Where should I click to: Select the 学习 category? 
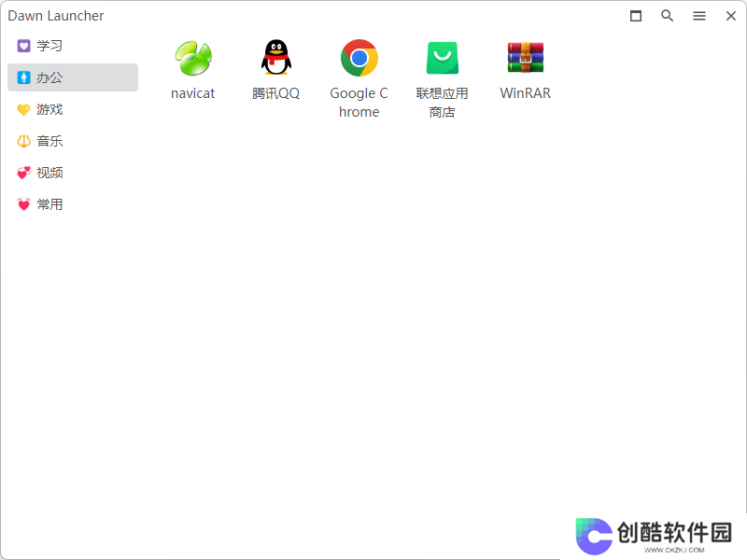click(73, 46)
